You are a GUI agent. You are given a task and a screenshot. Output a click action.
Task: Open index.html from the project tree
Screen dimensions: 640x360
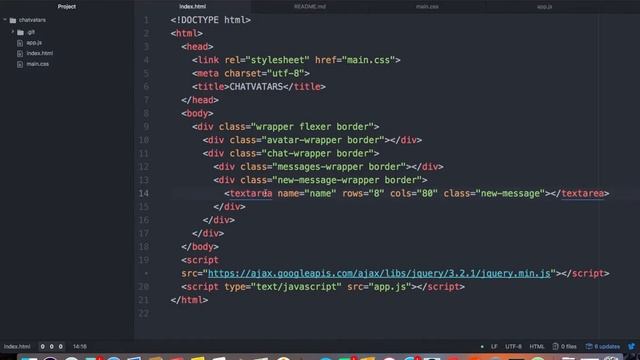40,53
